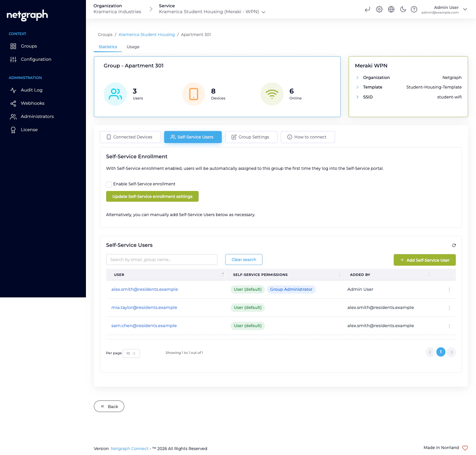Open the Administrators page from sidebar
Image resolution: width=476 pixels, height=455 pixels.
[37, 116]
